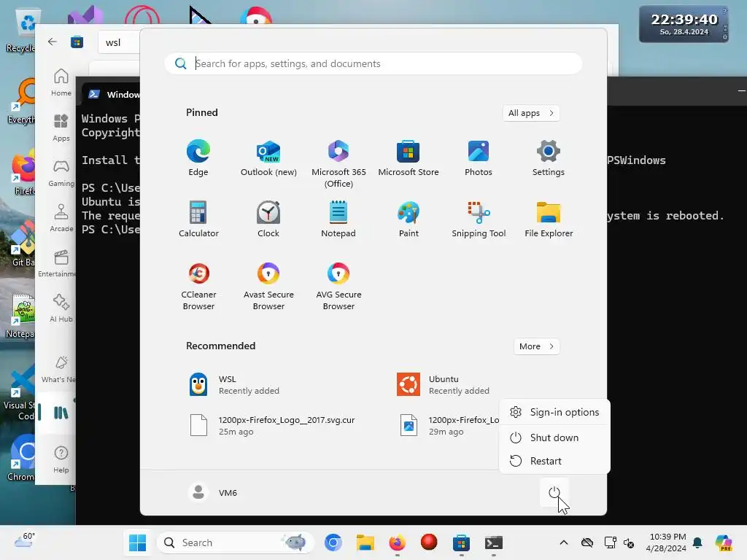Select Shut down from power menu
This screenshot has width=747, height=560.
point(554,437)
